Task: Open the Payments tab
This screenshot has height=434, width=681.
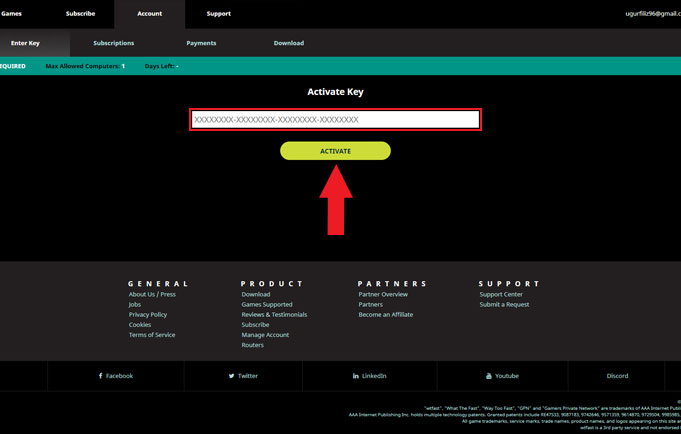Action: (x=200, y=43)
